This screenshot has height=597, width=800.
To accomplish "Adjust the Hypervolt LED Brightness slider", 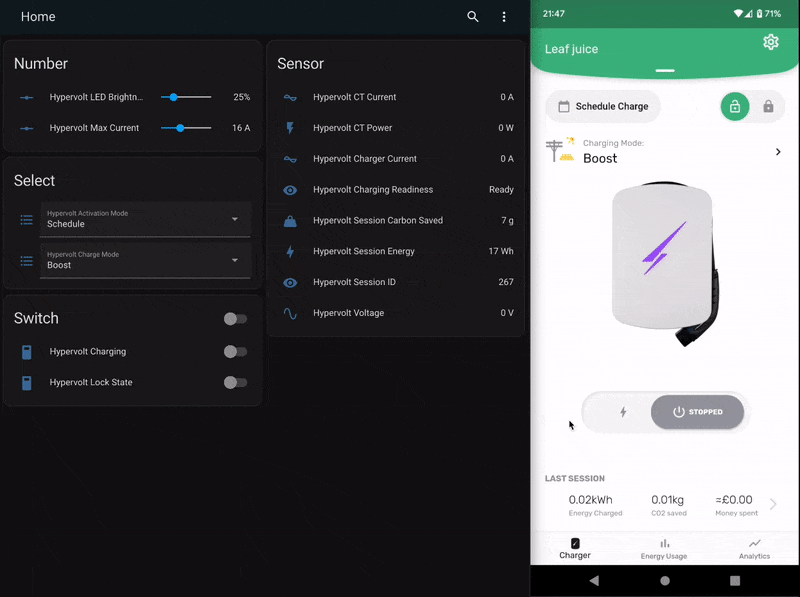I will coord(186,97).
